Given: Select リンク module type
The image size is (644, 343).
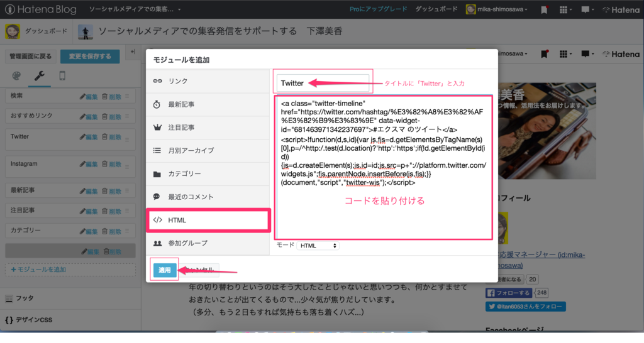Looking at the screenshot, I should [x=208, y=81].
